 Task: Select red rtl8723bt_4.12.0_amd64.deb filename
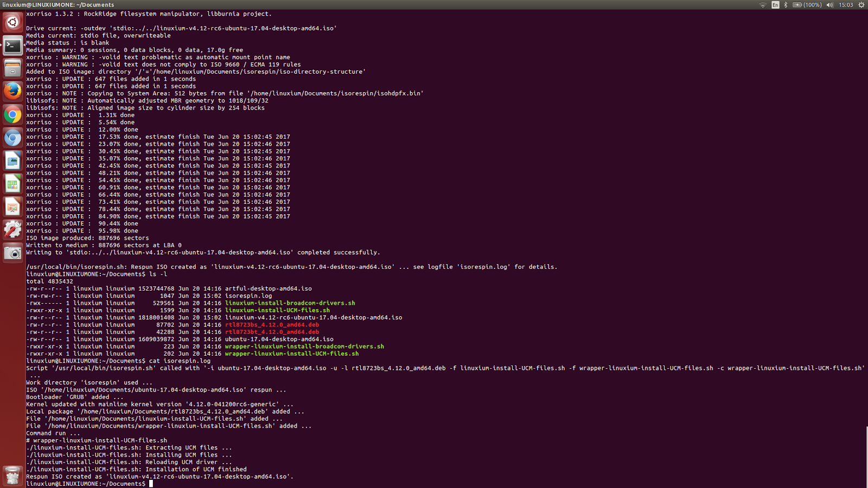click(x=272, y=332)
